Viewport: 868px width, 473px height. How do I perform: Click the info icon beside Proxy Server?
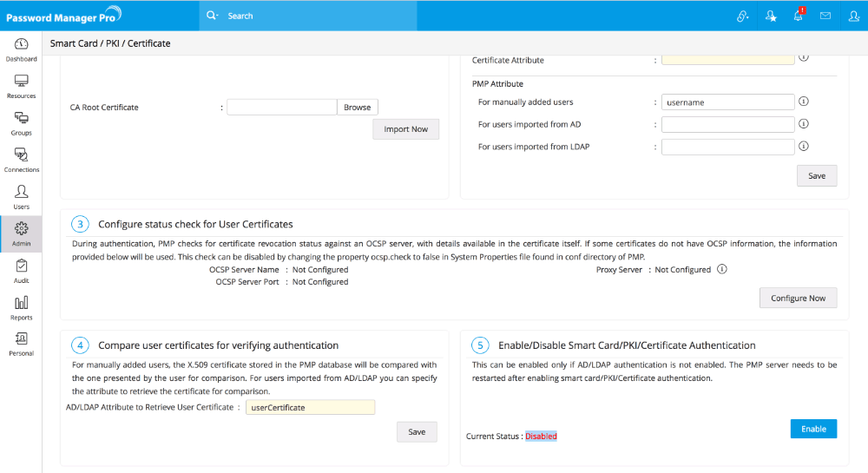pyautogui.click(x=722, y=269)
